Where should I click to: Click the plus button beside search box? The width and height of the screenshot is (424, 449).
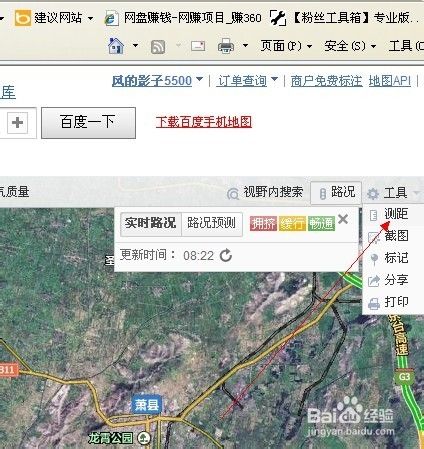pos(17,123)
